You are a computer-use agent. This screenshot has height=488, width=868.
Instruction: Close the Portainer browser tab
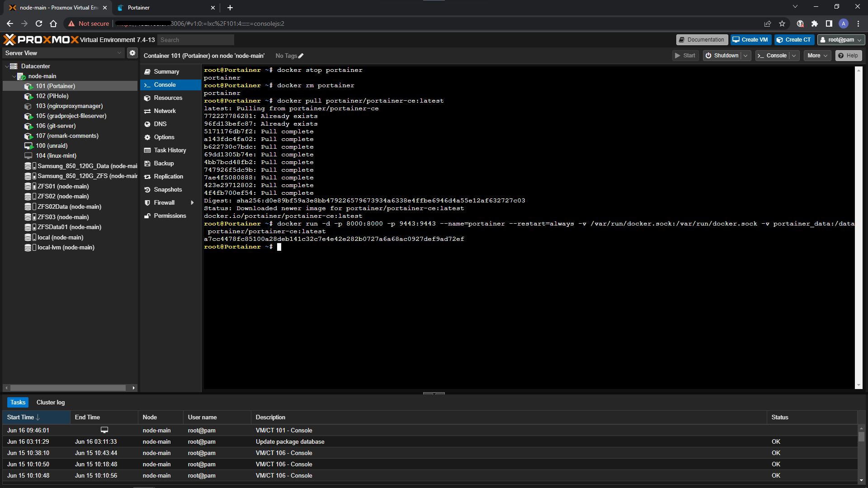[213, 8]
